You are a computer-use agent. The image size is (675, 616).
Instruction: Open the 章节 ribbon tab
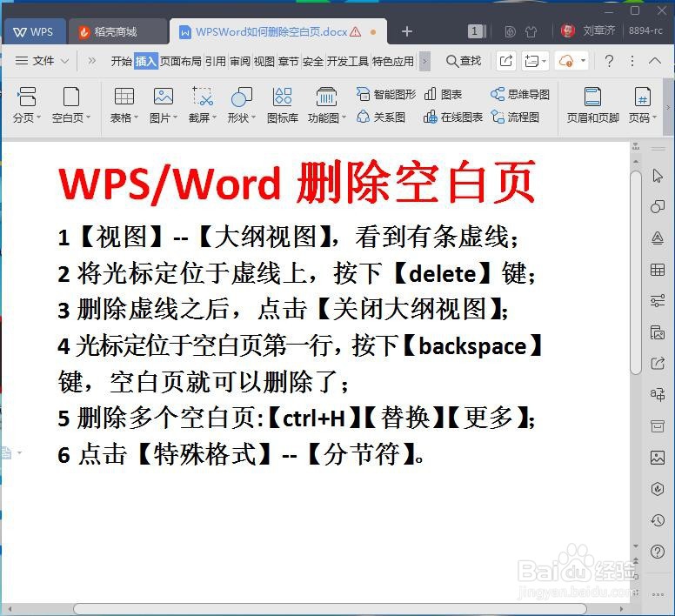point(289,62)
